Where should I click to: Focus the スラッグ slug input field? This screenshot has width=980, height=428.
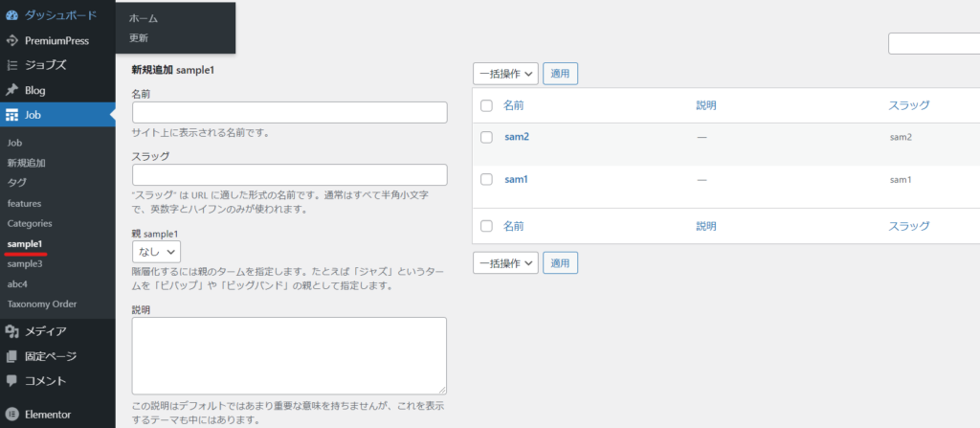coord(290,174)
